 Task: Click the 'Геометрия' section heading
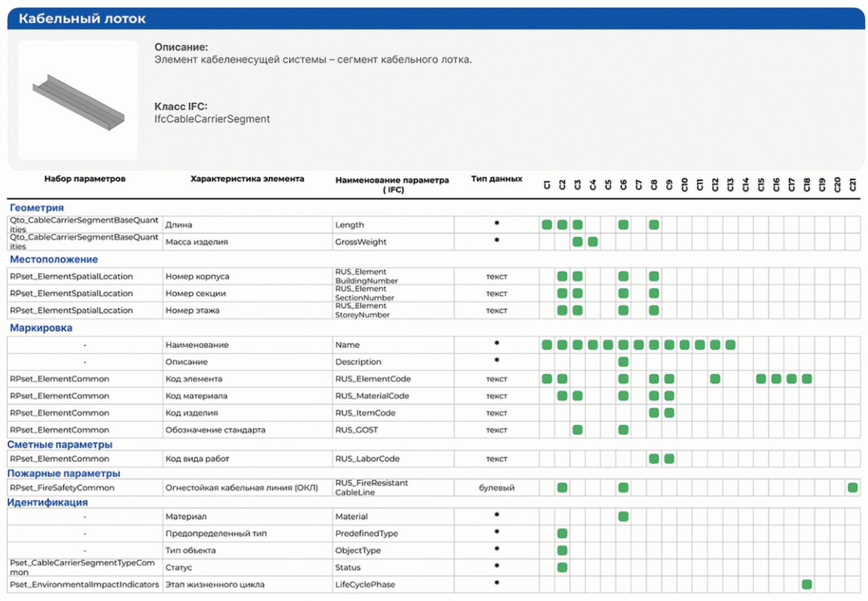click(x=36, y=208)
